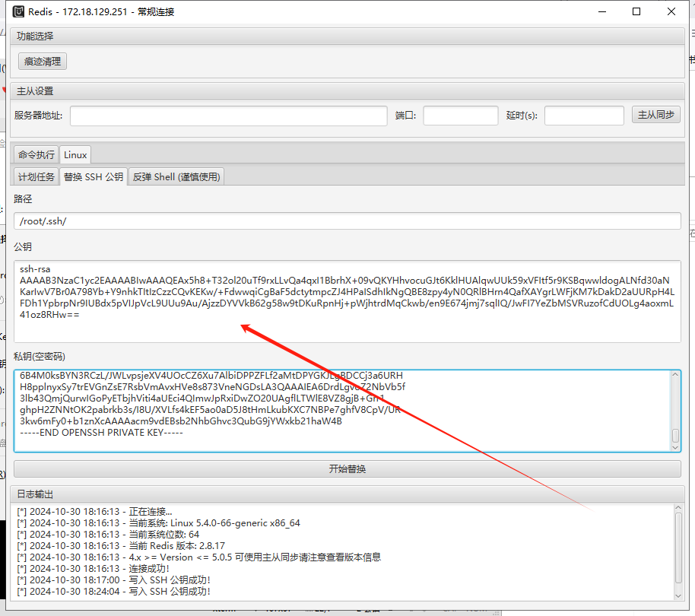695x616 pixels.
Task: Click log line '当前系统: Linux 5.4.0-66-generic x86_64'
Action: [158, 523]
